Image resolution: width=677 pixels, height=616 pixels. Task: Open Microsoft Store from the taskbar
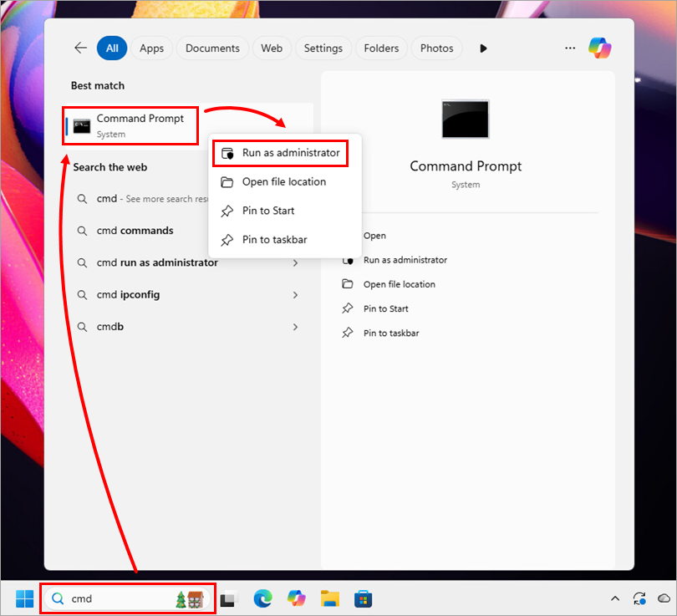[x=364, y=598]
